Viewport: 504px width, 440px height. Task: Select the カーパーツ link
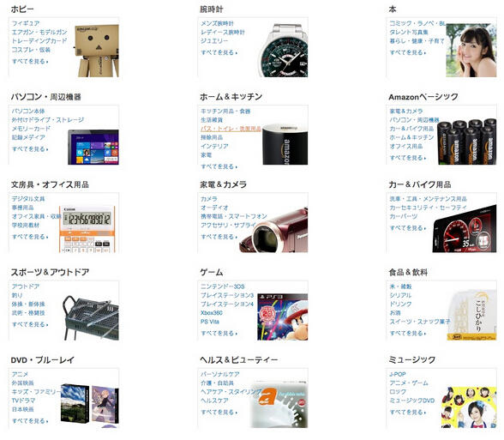point(404,216)
